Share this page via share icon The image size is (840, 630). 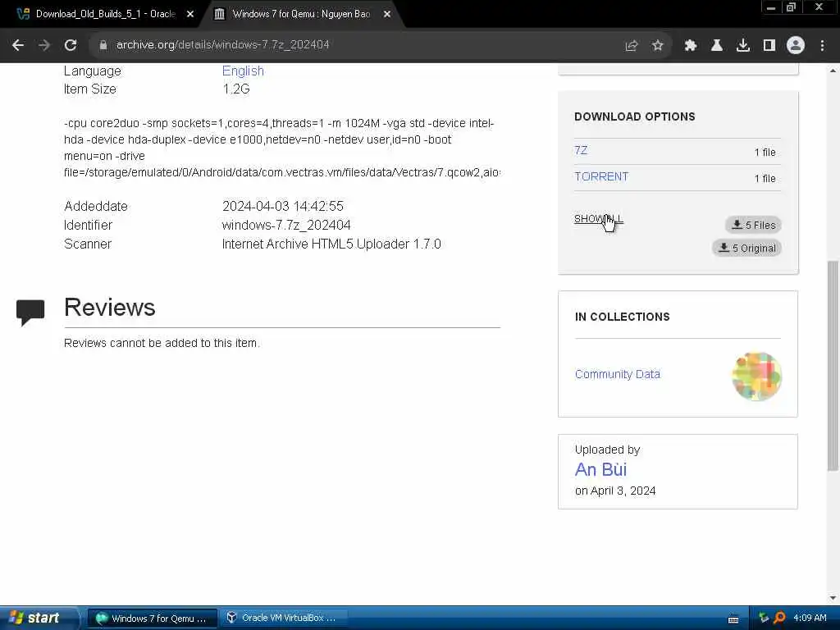click(x=632, y=46)
